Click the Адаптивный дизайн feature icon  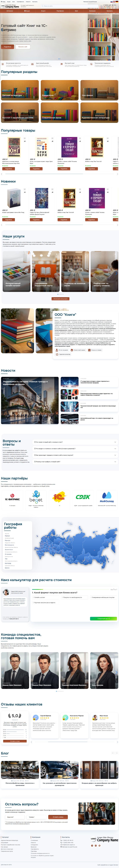pos(32,64)
